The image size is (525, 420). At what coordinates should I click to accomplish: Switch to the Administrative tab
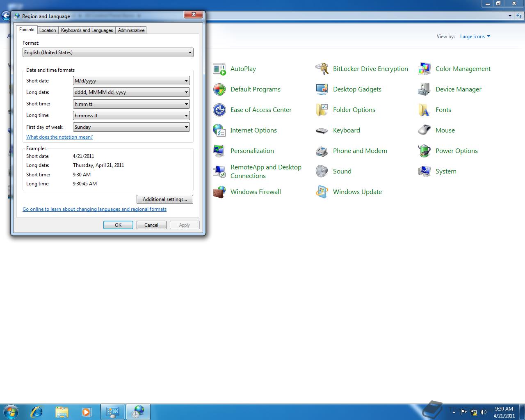click(131, 30)
